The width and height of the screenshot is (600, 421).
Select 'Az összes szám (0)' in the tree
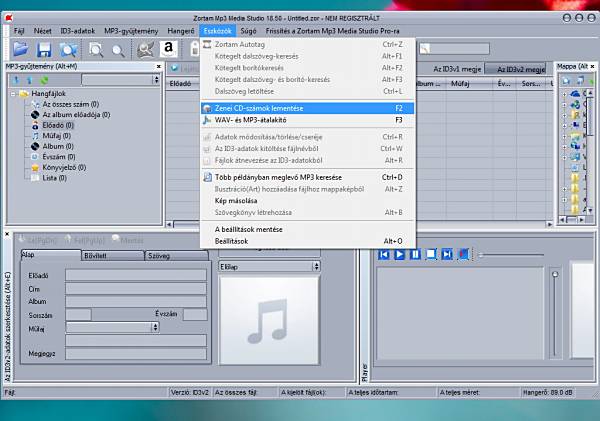71,104
